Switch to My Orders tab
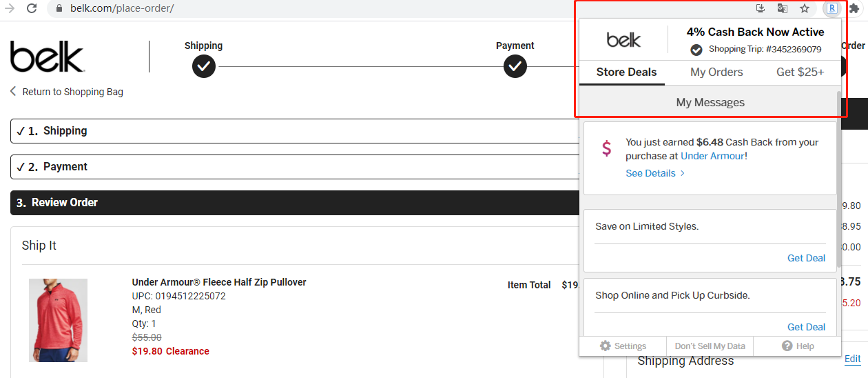The height and width of the screenshot is (378, 868). point(716,72)
